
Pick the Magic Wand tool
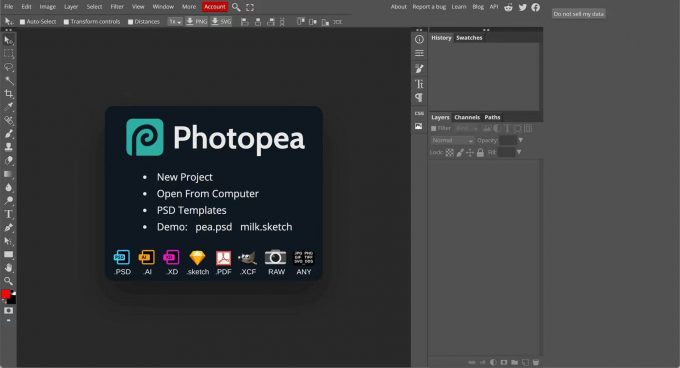coord(8,81)
